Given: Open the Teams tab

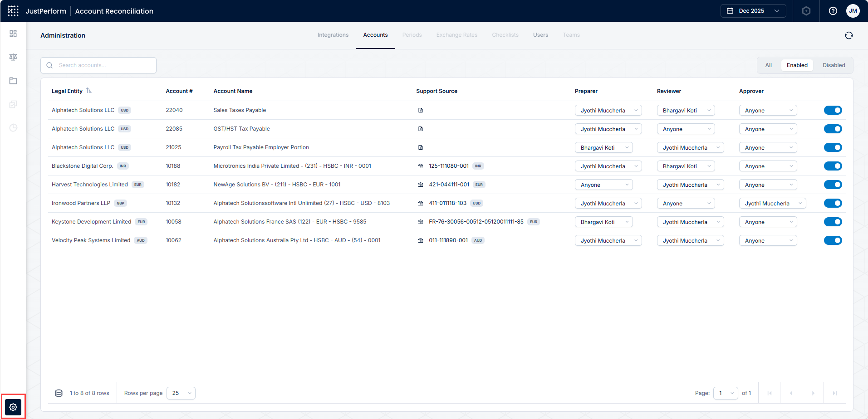Looking at the screenshot, I should 571,35.
